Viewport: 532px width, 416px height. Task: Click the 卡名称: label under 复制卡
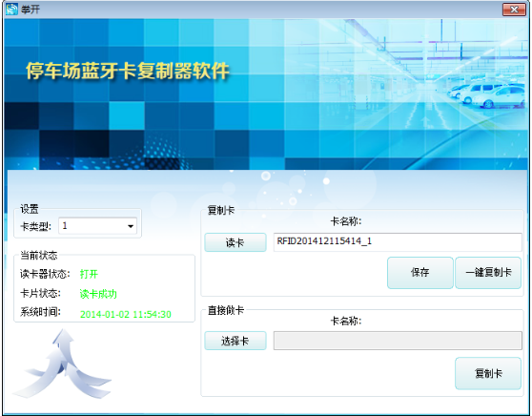[x=346, y=221]
